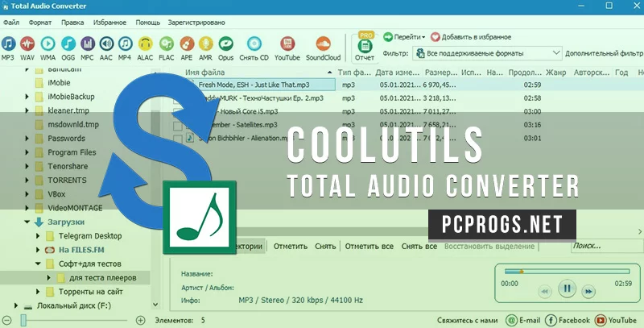Pick the OGG format icon
This screenshot has width=644, height=328.
[68, 48]
